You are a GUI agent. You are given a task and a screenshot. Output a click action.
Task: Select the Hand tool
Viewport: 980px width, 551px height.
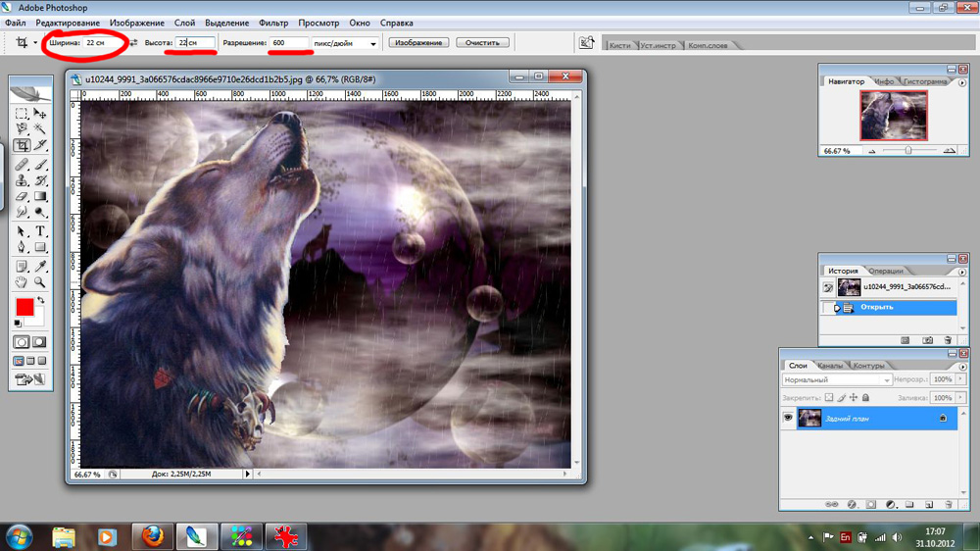click(x=22, y=282)
